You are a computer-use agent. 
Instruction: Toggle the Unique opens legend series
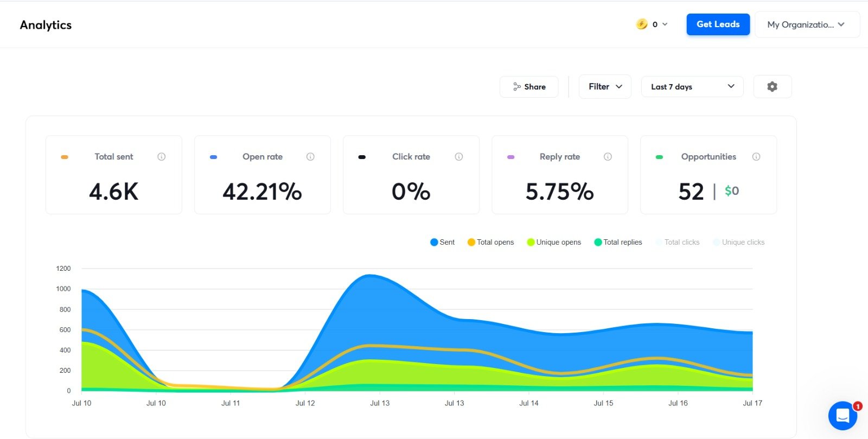pos(554,243)
